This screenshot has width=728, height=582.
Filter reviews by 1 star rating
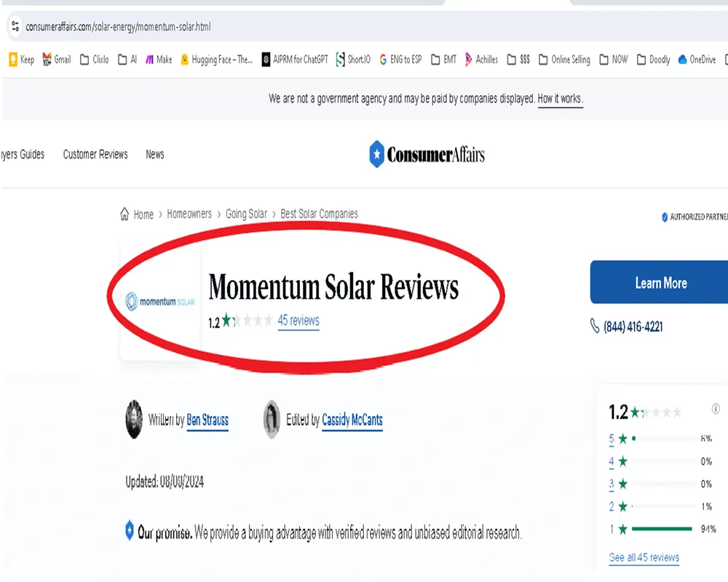tap(611, 529)
